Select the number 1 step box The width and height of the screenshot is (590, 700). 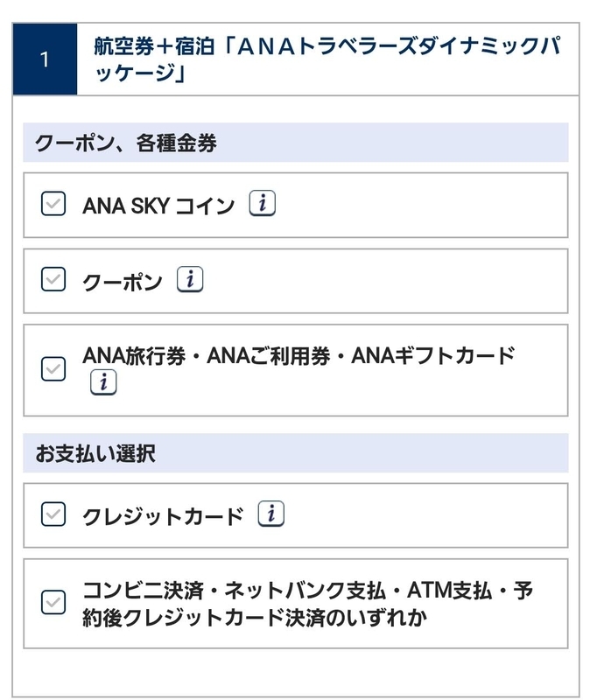(x=45, y=59)
